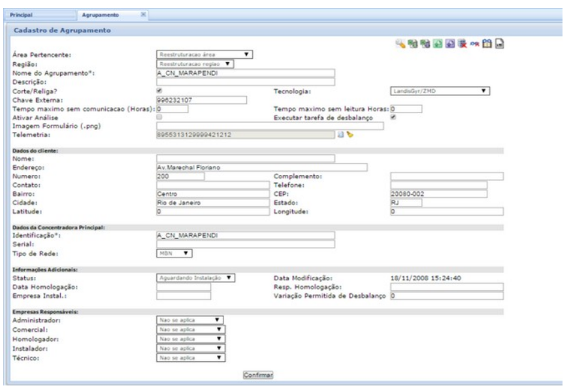Uncheck Executar tarefa de desbalanço
The image size is (571, 392).
click(x=393, y=117)
